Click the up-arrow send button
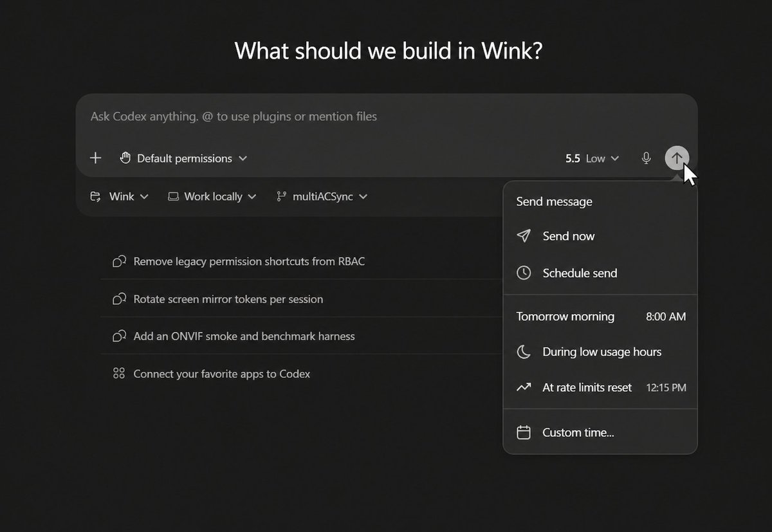772x532 pixels. (677, 158)
